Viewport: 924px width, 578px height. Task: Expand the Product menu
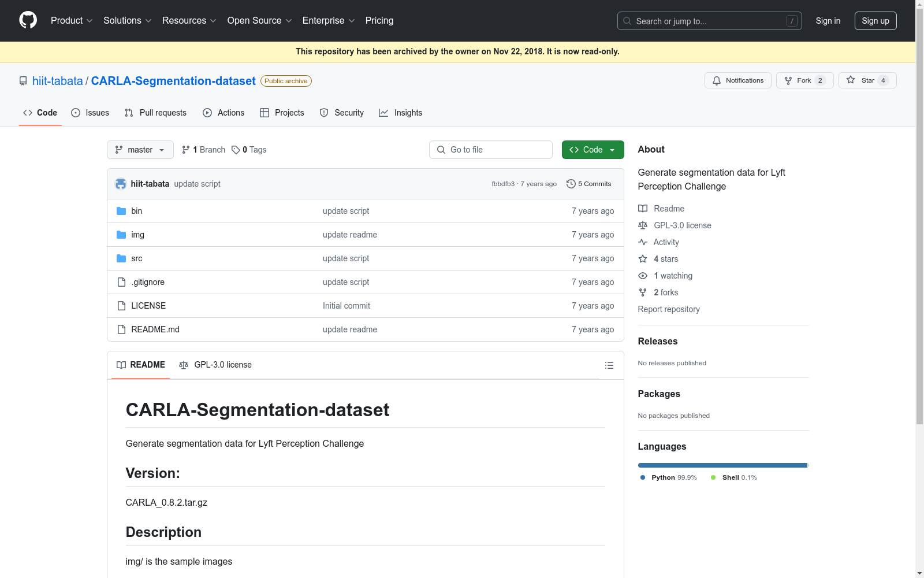72,21
